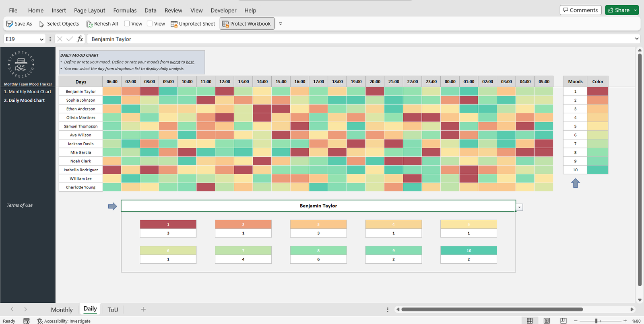
Task: Click the fx insert function icon
Action: coord(80,39)
